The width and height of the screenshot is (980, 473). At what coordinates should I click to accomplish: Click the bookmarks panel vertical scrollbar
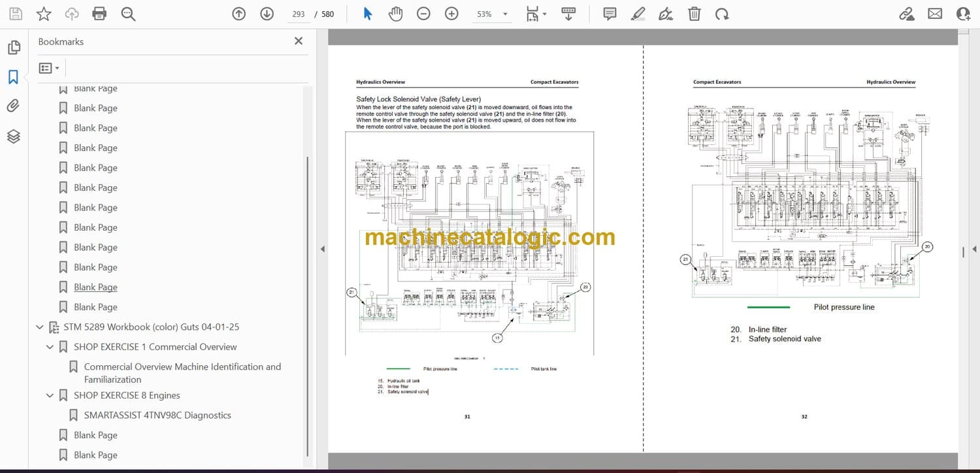point(307,307)
